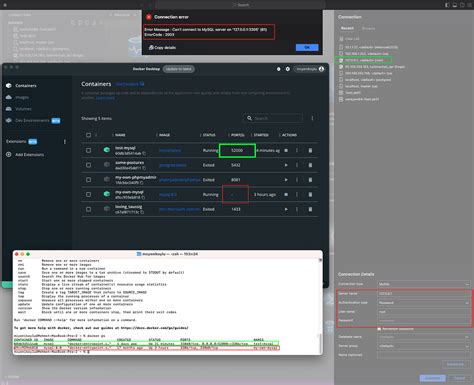Click the Cancel button in Connection panel
This screenshot has width=474, height=385.
point(459,378)
